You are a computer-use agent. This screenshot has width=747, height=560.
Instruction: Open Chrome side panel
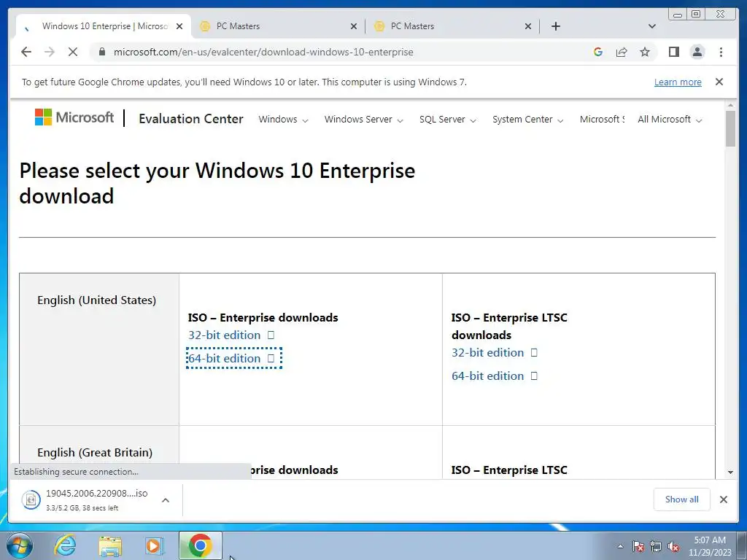click(x=673, y=52)
